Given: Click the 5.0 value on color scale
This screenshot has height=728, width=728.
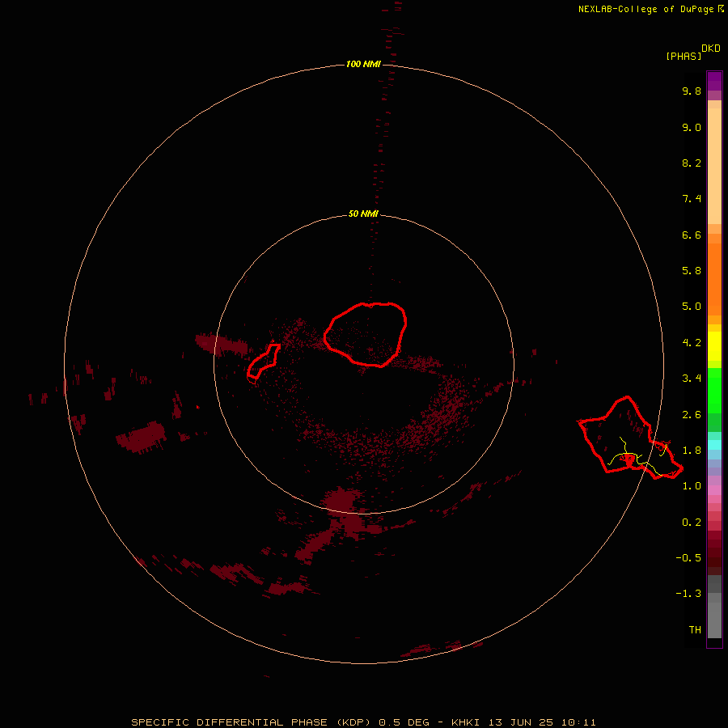Looking at the screenshot, I should [x=692, y=307].
